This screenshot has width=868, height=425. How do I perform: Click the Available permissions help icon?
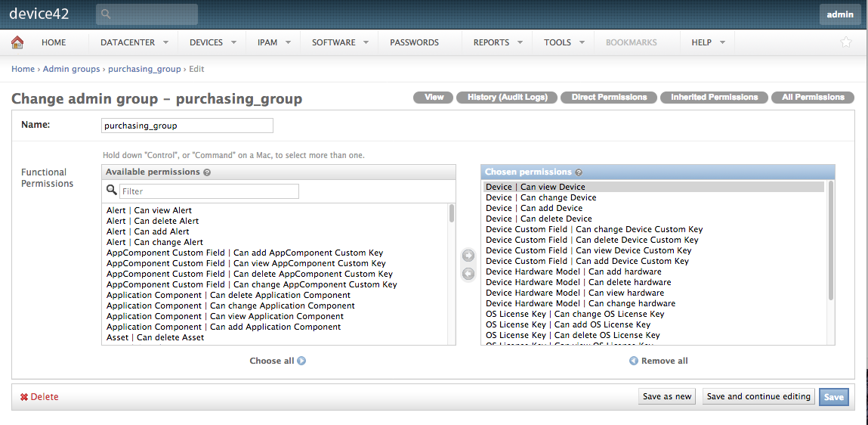point(207,172)
